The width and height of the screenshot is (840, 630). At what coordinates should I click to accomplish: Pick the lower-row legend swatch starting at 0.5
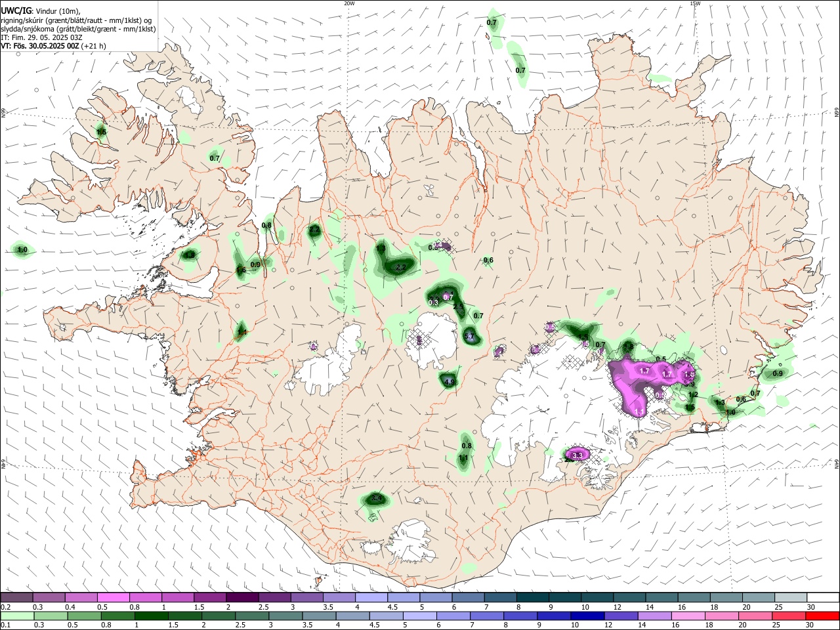coord(84,616)
